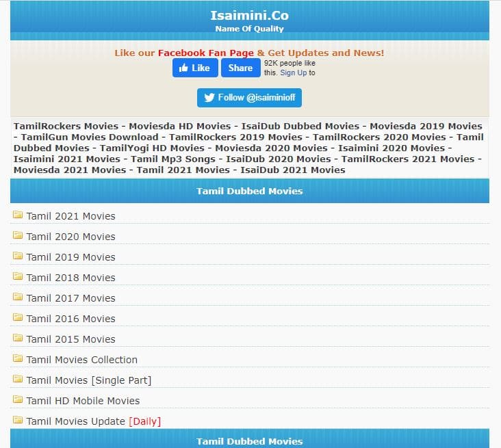Image resolution: width=501 pixels, height=448 pixels.
Task: Click the TamilRockers Movies link
Action: tap(66, 126)
